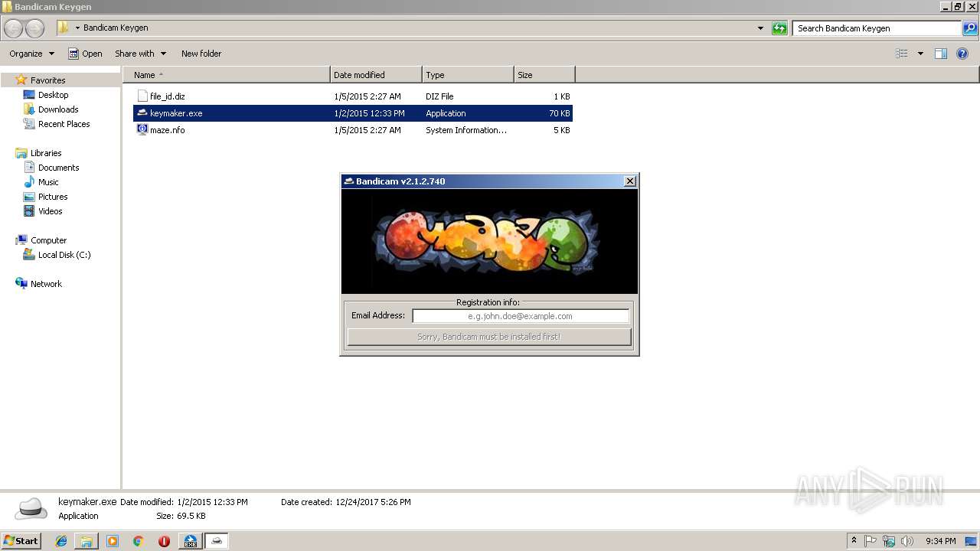Click Open in the toolbar
This screenshot has width=980, height=551.
(x=85, y=54)
